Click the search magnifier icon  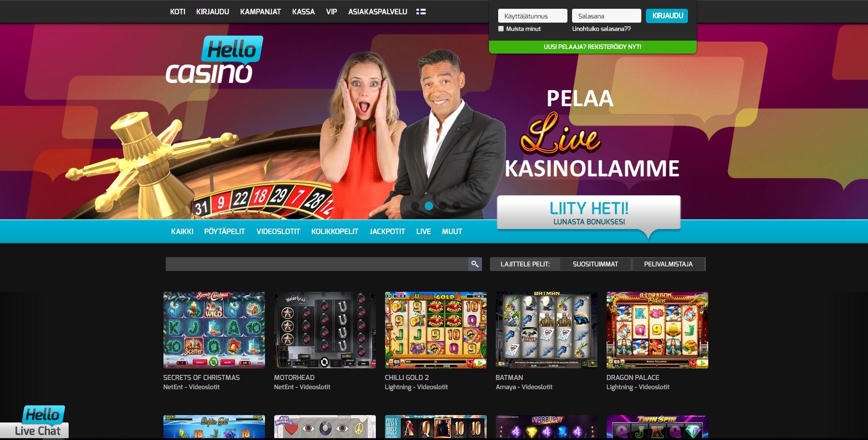tap(475, 264)
